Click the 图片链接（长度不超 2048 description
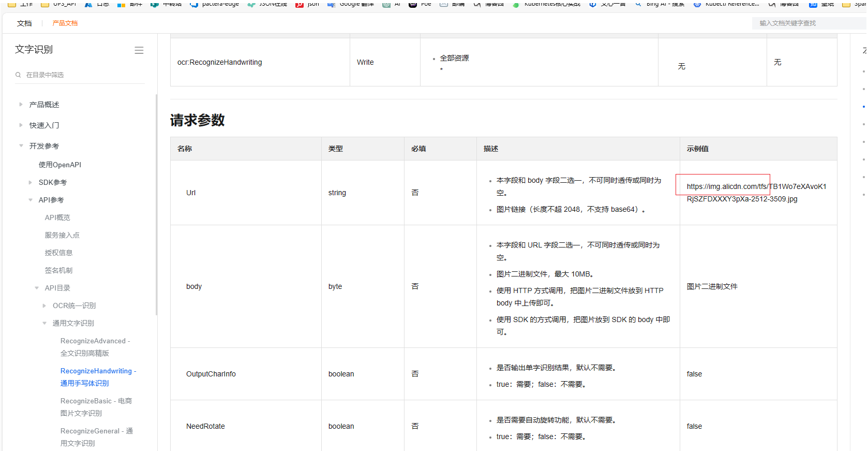The width and height of the screenshot is (868, 451). tap(571, 209)
